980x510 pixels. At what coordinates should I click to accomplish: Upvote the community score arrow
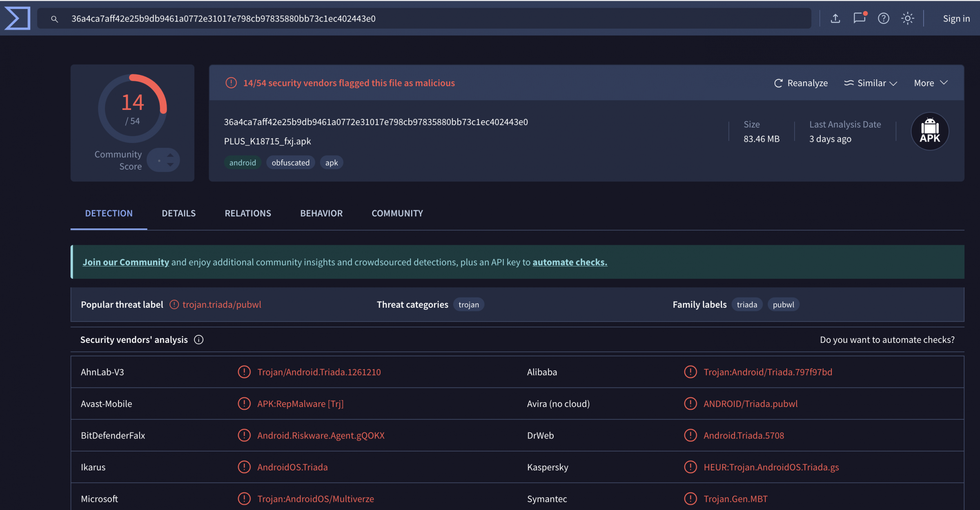pos(170,155)
